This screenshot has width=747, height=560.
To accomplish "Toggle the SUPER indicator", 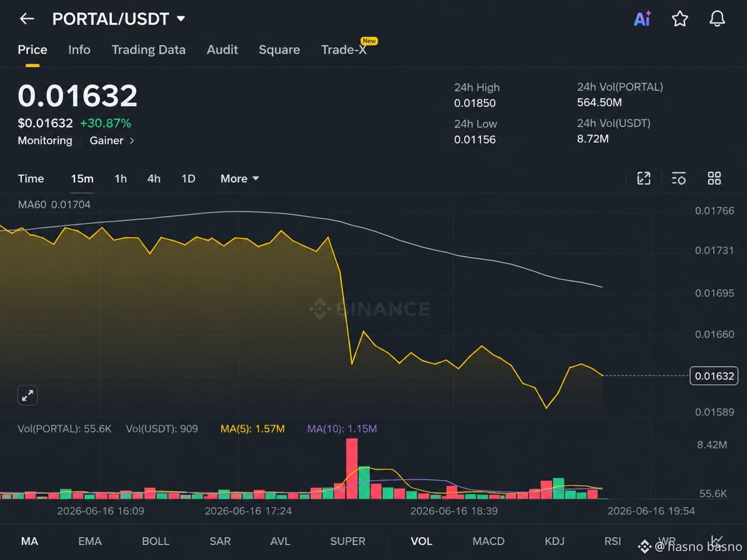I will coord(348,541).
